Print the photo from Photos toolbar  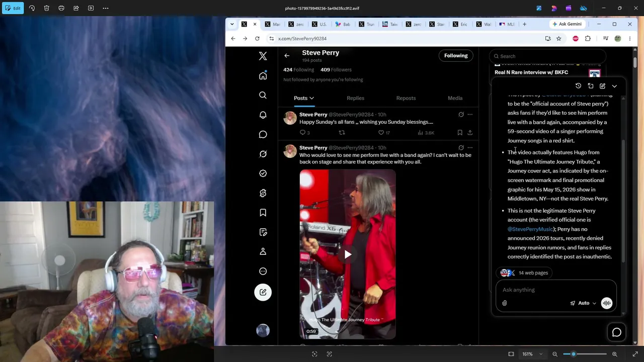point(61,8)
